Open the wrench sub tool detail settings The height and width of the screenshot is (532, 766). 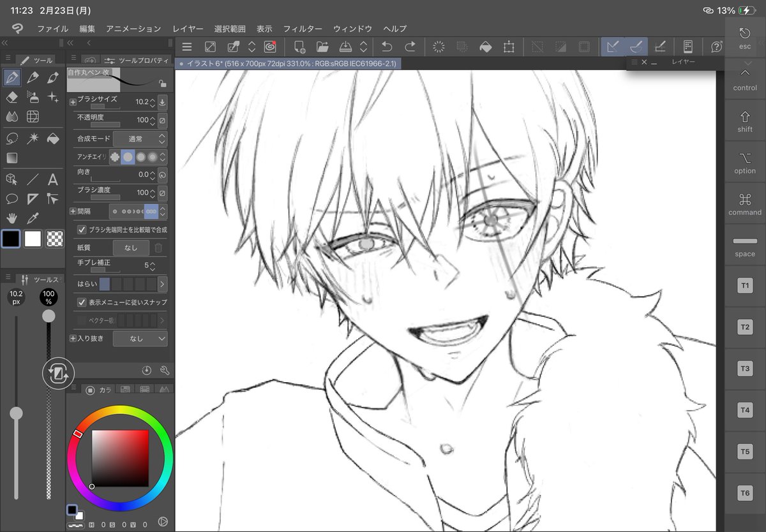click(164, 370)
